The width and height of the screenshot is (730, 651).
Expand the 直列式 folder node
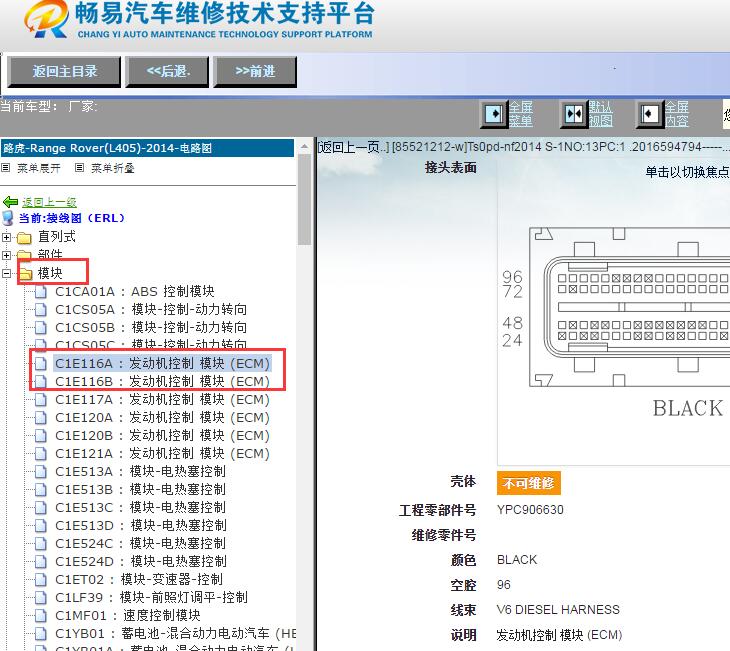point(6,237)
